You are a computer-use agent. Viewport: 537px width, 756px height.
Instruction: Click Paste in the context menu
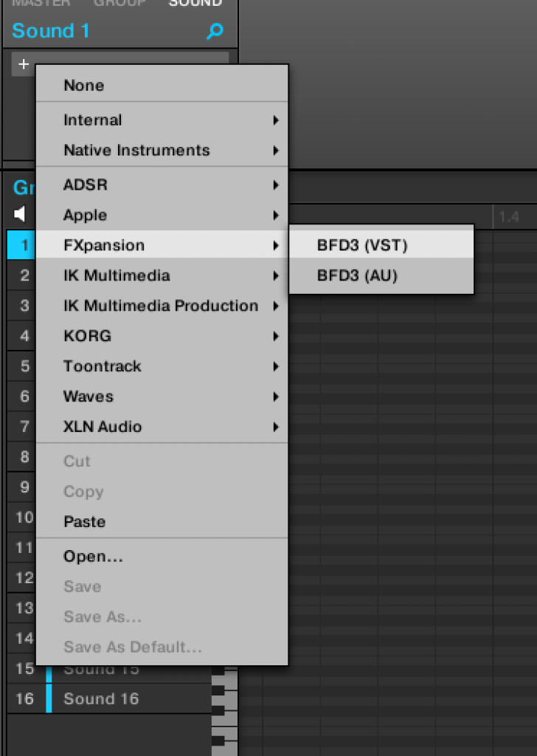pos(85,522)
